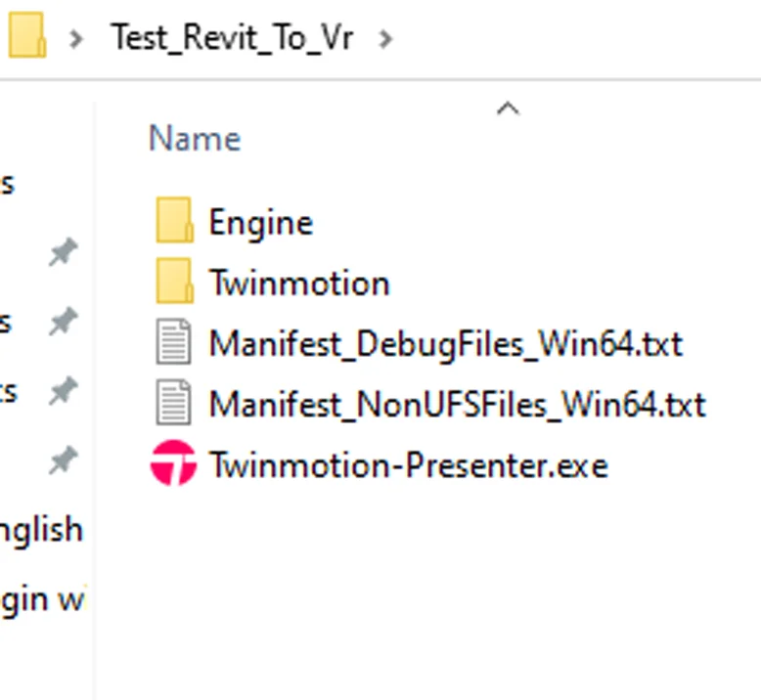Select Manifest_NonUFSFiles_Win64.txt document icon

(173, 402)
